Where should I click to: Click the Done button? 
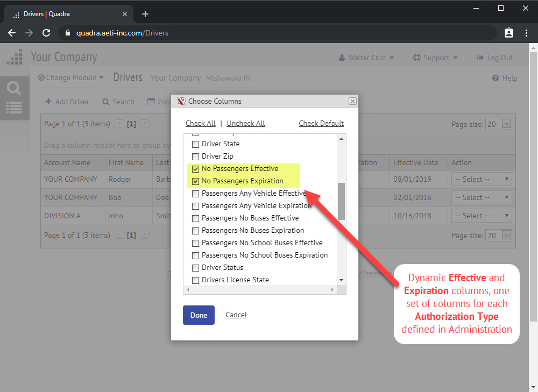pyautogui.click(x=199, y=315)
